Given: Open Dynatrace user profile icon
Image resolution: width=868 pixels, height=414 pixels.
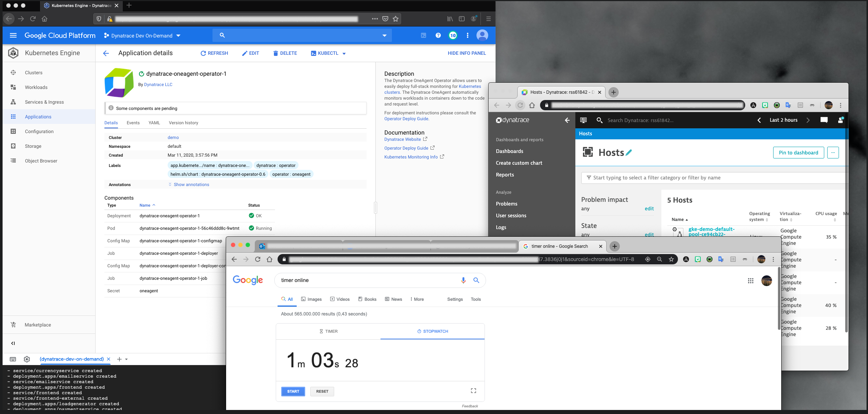Looking at the screenshot, I should 840,120.
